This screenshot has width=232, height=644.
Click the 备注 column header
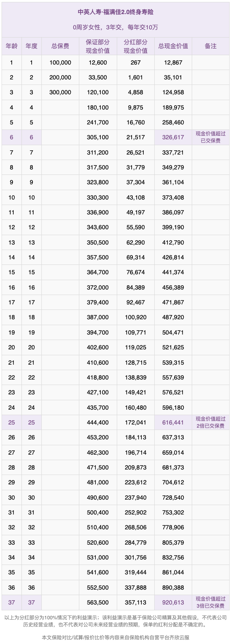[211, 46]
